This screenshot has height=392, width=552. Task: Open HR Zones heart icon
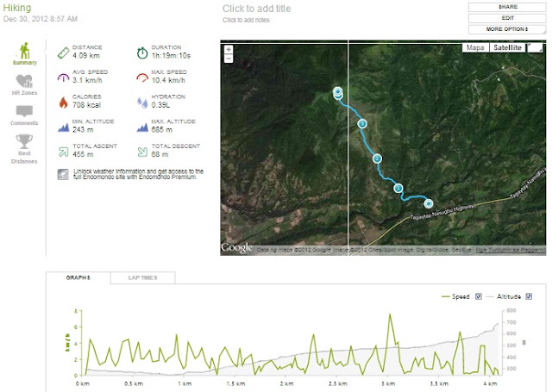[24, 81]
